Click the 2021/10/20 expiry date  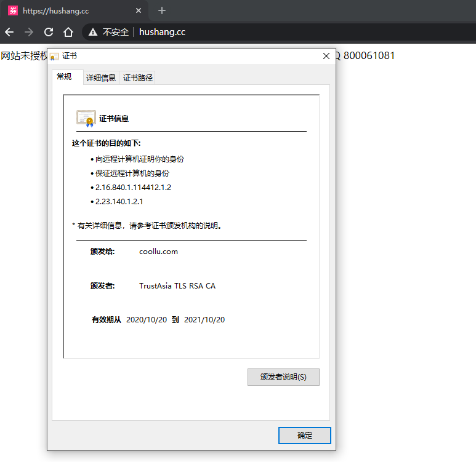coord(204,320)
